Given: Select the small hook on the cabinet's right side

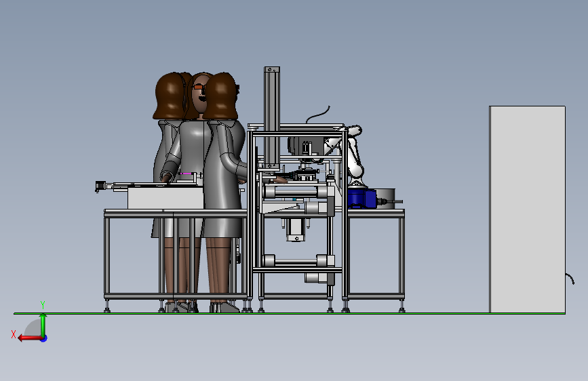Looking at the screenshot, I should [x=570, y=279].
